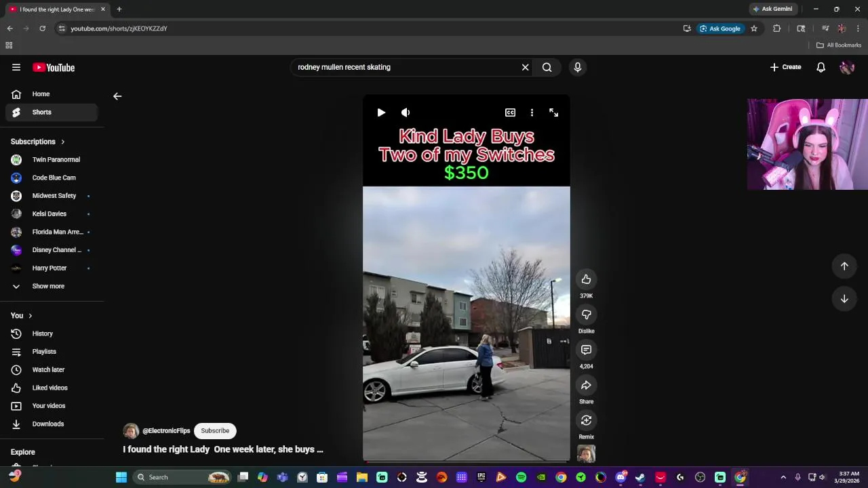
Task: Open the Disney Channel subscription
Action: click(x=52, y=250)
